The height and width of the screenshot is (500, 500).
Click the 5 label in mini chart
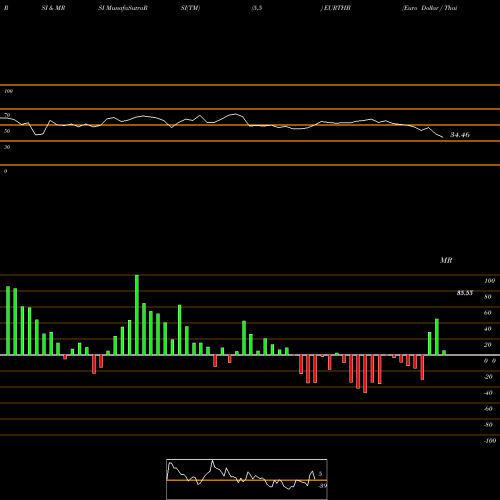point(320,474)
